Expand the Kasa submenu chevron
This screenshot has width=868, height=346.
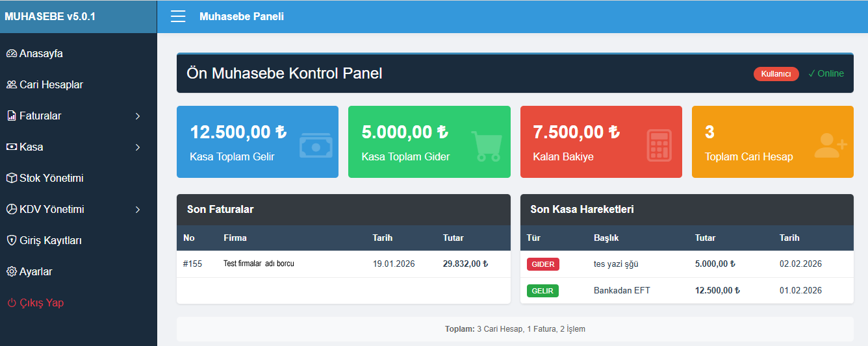[138, 147]
